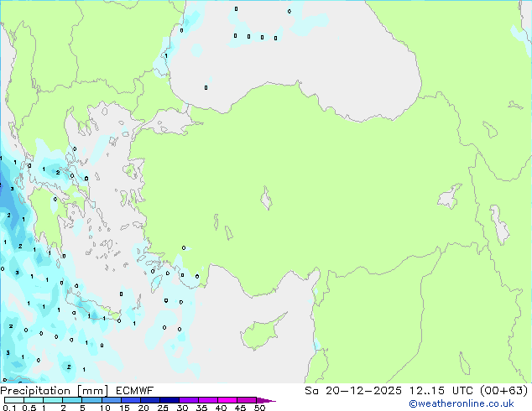The width and height of the screenshot is (532, 411).
Task: Select the 30–35 mm purple legend swatch
Action: pyautogui.click(x=189, y=400)
